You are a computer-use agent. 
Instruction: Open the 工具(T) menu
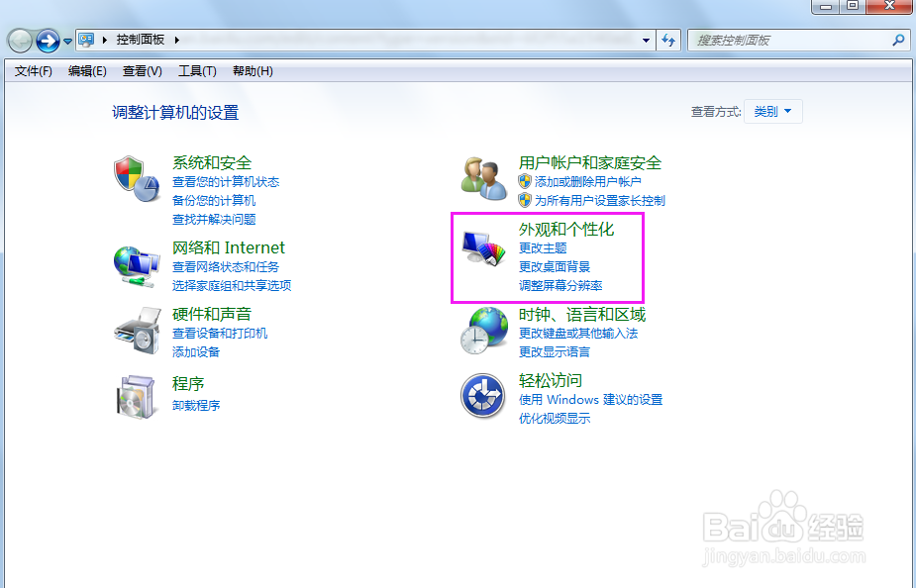197,71
